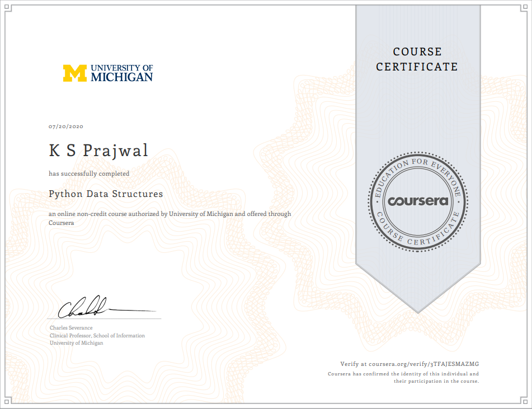Select the recipient name K S Prajwal
The height and width of the screenshot is (409, 532).
[98, 151]
